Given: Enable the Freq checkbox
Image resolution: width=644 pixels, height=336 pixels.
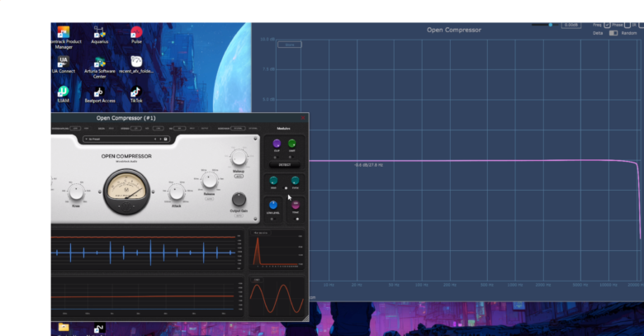Looking at the screenshot, I should tap(608, 25).
